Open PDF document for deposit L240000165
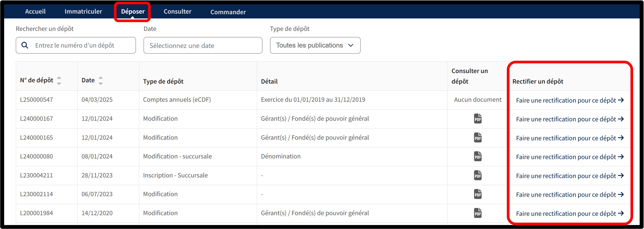The image size is (644, 229). [x=478, y=138]
